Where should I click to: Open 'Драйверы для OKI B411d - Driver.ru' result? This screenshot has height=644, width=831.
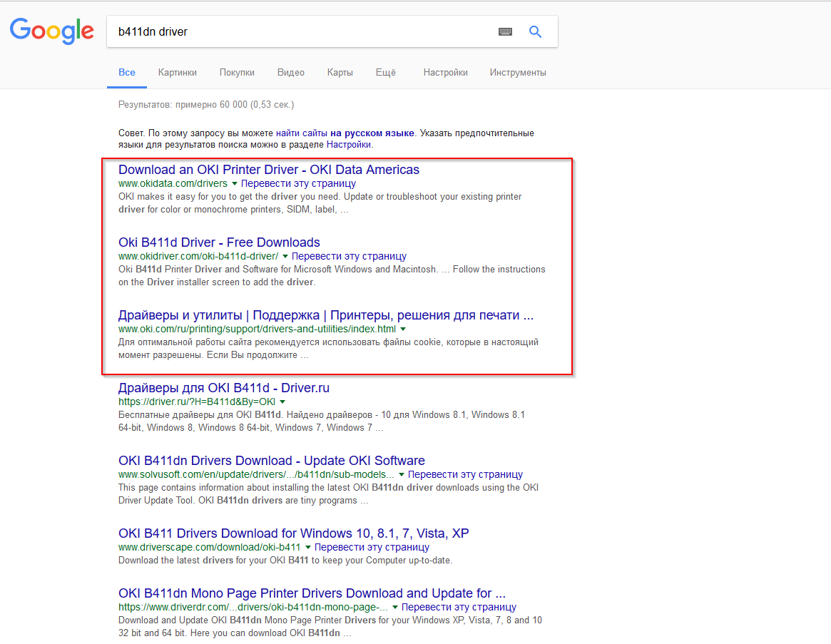(224, 388)
